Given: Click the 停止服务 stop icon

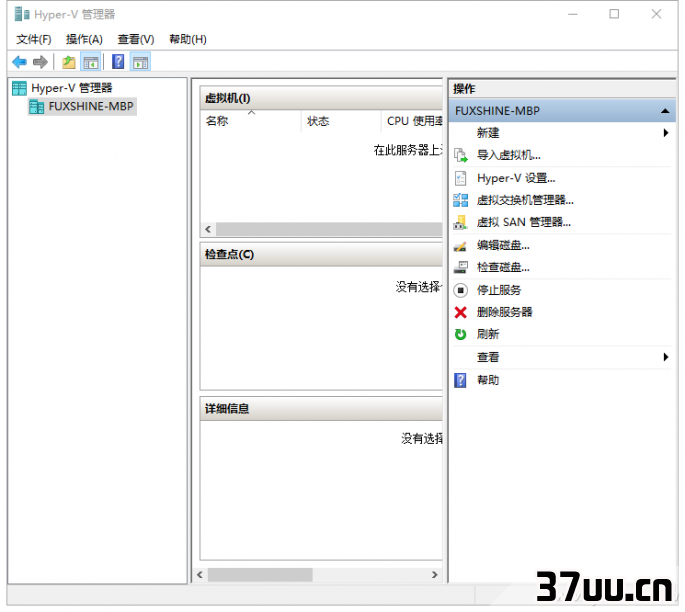Looking at the screenshot, I should point(460,290).
